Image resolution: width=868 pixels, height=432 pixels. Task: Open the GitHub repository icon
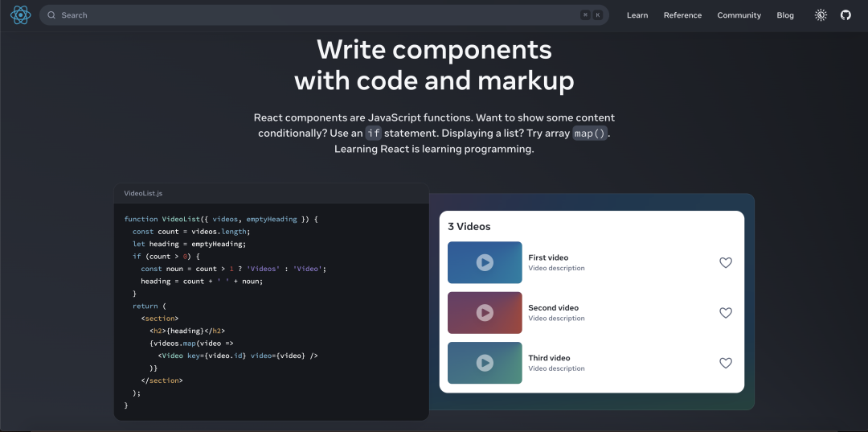click(845, 15)
